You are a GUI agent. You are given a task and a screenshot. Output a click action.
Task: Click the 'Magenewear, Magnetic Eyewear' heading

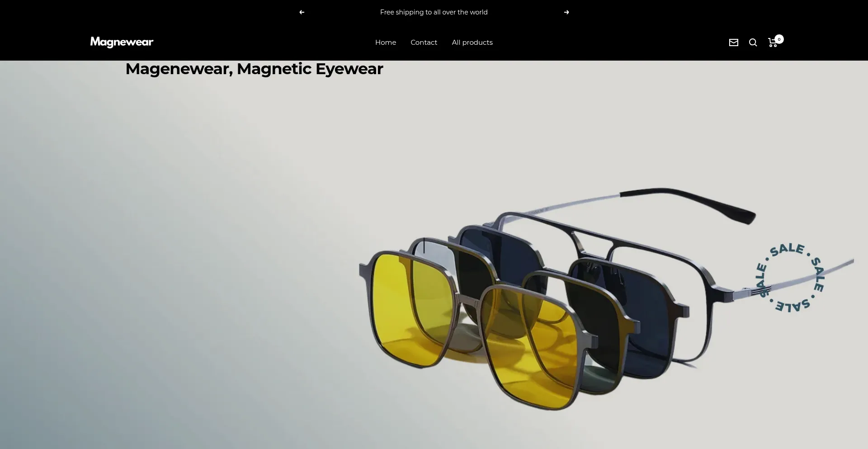point(254,69)
